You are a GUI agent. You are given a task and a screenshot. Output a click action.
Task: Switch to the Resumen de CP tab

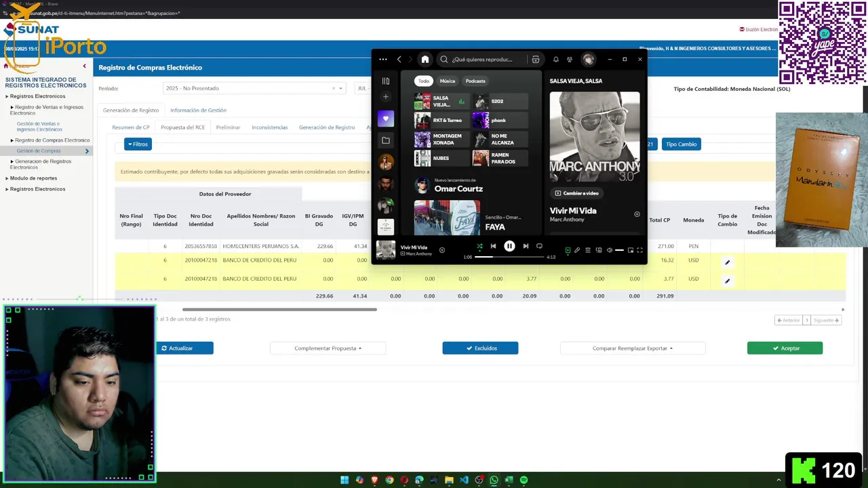(131, 127)
